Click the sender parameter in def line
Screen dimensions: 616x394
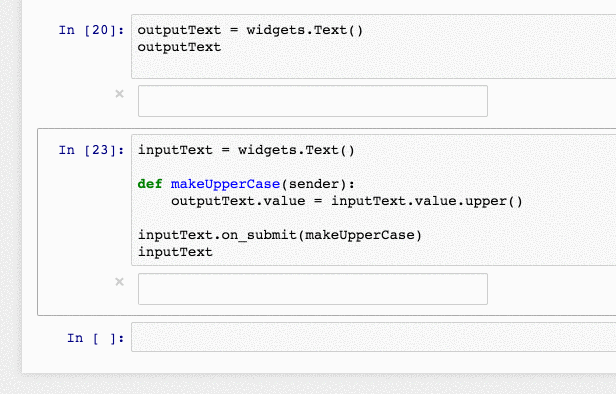tap(314, 184)
